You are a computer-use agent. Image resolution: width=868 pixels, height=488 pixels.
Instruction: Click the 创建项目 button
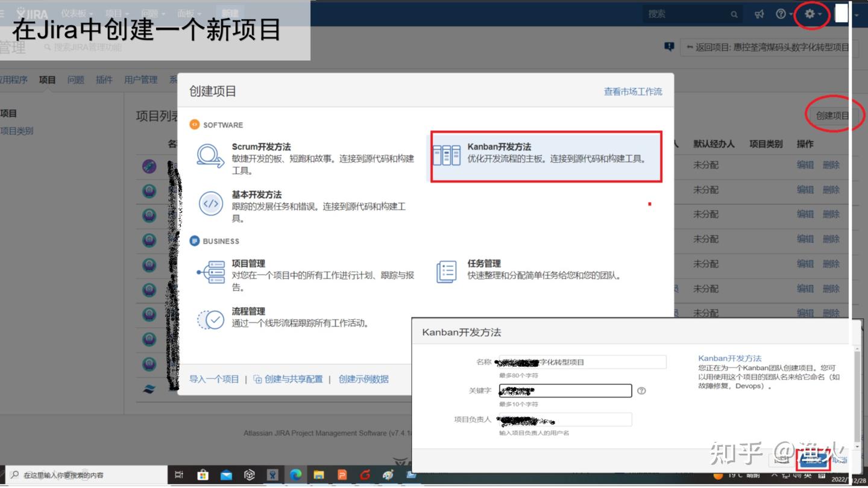coord(832,116)
